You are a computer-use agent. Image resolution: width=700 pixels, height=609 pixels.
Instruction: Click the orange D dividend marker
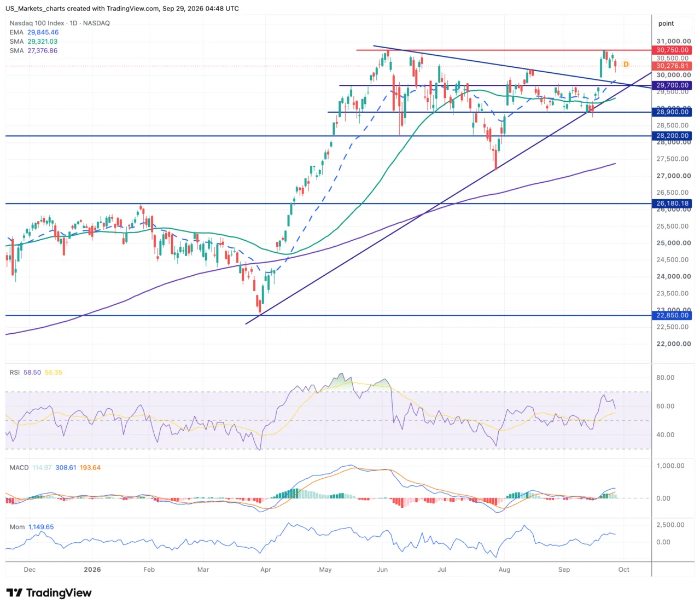[626, 65]
